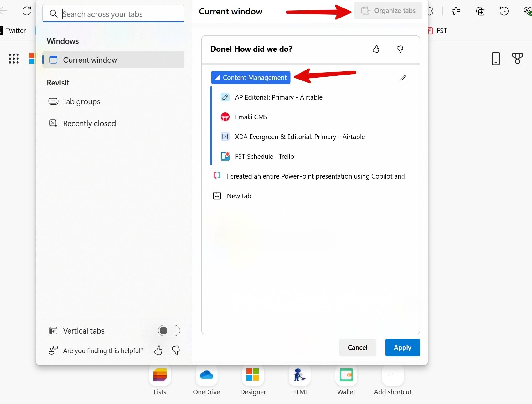Open the FST bookmark
This screenshot has width=532, height=404.
(437, 31)
